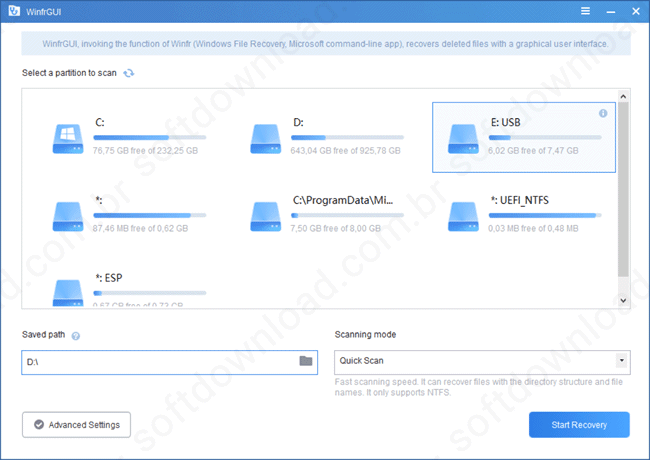Click the Advanced Settings checkmark icon
This screenshot has width=650, height=460.
pyautogui.click(x=39, y=424)
